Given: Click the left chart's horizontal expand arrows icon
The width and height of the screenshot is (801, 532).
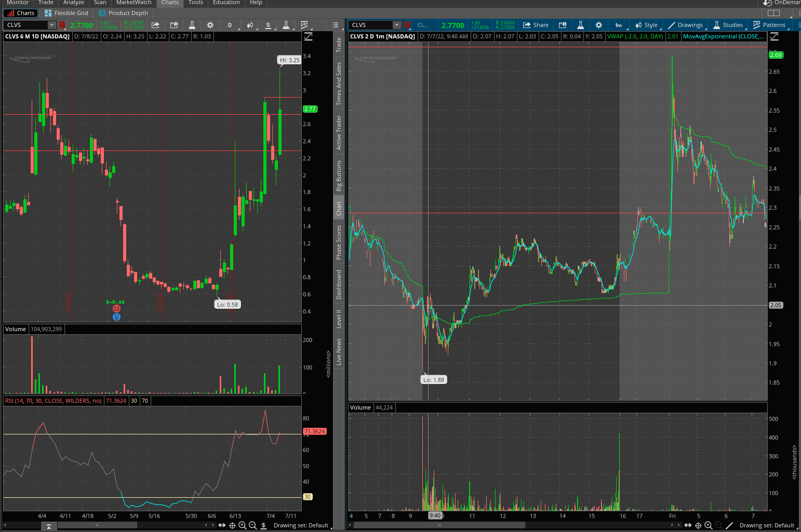Looking at the screenshot, I should point(222,525).
